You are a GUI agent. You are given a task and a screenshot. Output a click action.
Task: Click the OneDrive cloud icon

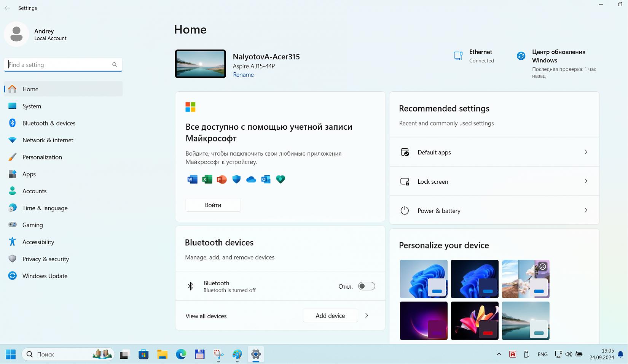251,179
